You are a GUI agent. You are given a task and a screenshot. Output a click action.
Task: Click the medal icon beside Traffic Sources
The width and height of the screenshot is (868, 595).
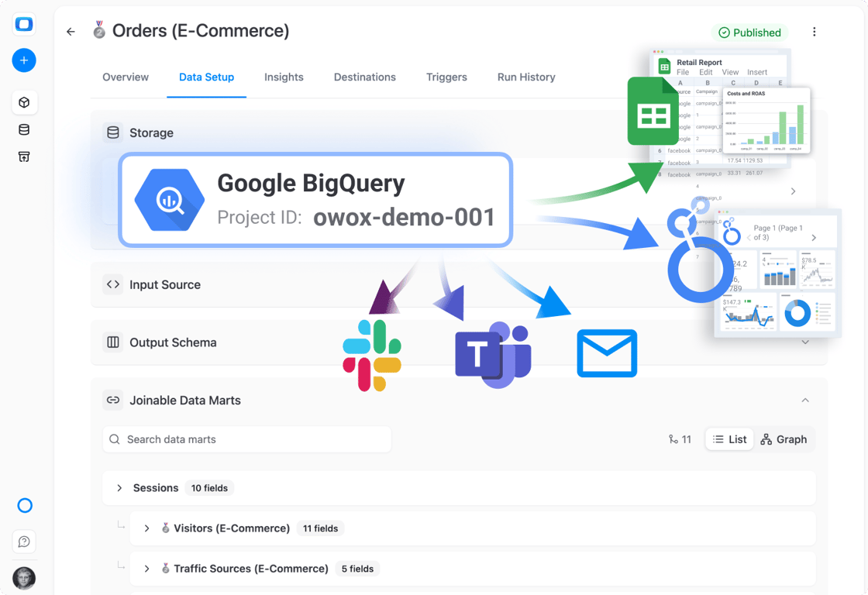point(165,569)
